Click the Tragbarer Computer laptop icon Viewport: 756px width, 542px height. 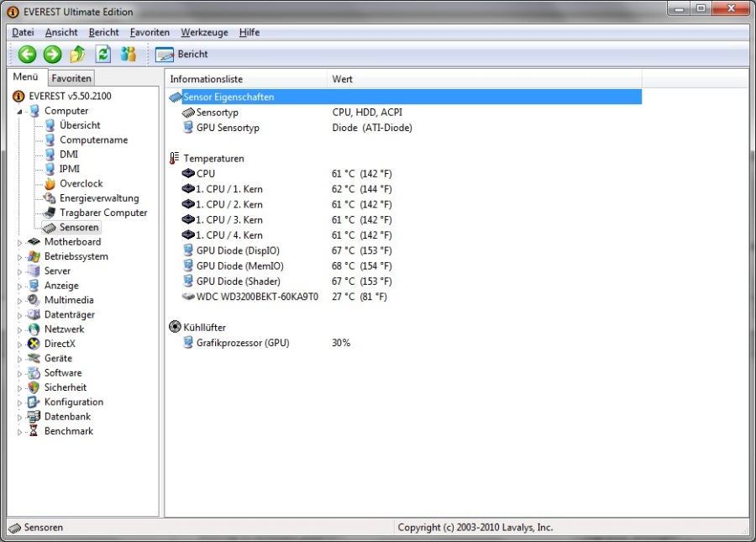click(x=50, y=213)
